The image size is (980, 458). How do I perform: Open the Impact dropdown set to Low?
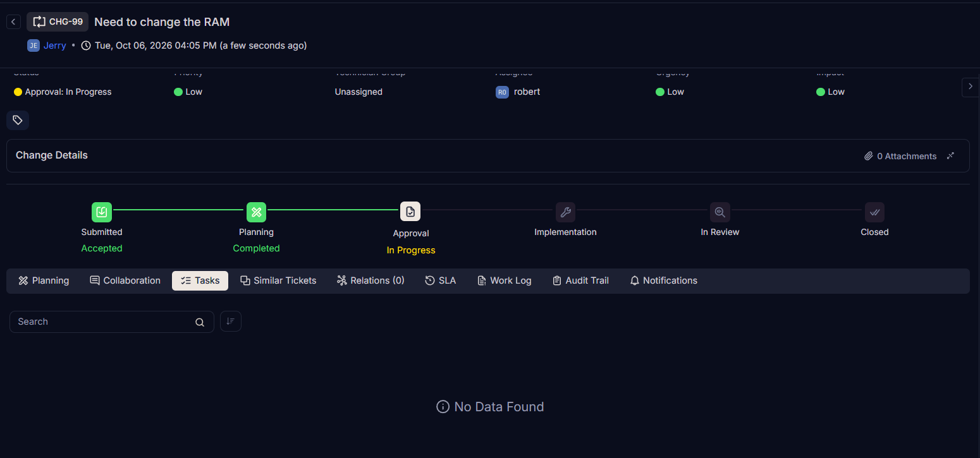(x=831, y=92)
